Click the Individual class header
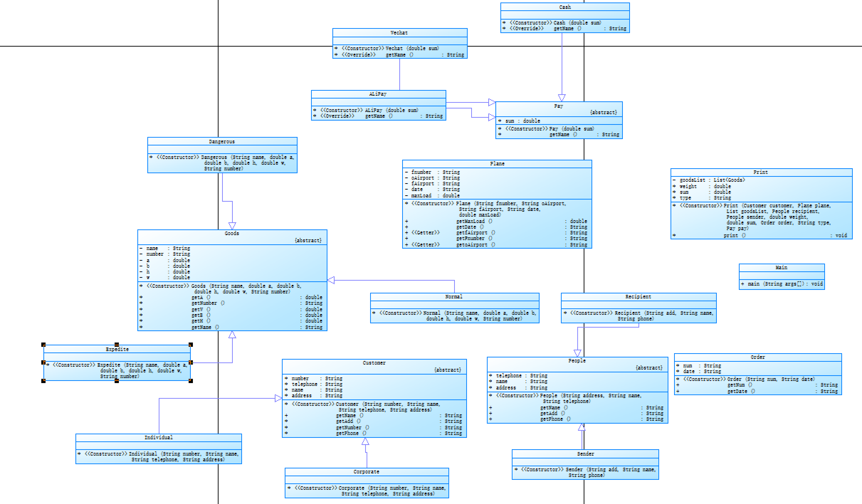This screenshot has height=504, width=862. click(x=158, y=437)
